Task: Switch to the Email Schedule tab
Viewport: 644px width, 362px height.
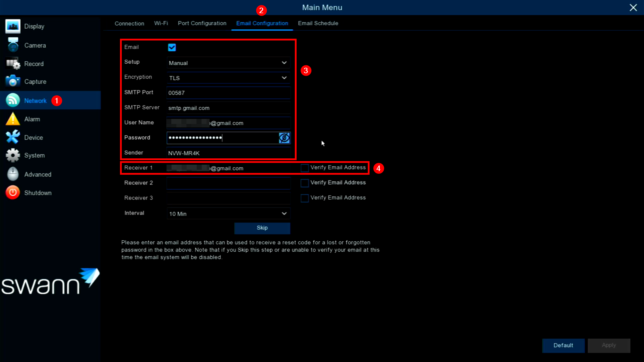Action: [318, 23]
